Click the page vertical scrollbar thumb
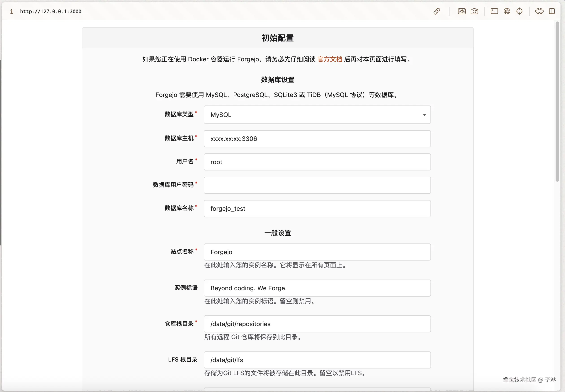Image resolution: width=565 pixels, height=392 pixels. click(x=557, y=102)
